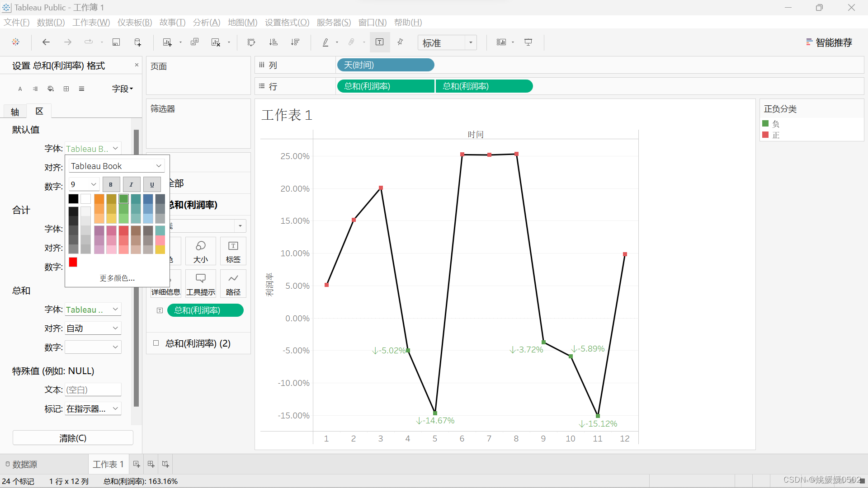Open the Analysis menu
The image size is (868, 488).
206,22
